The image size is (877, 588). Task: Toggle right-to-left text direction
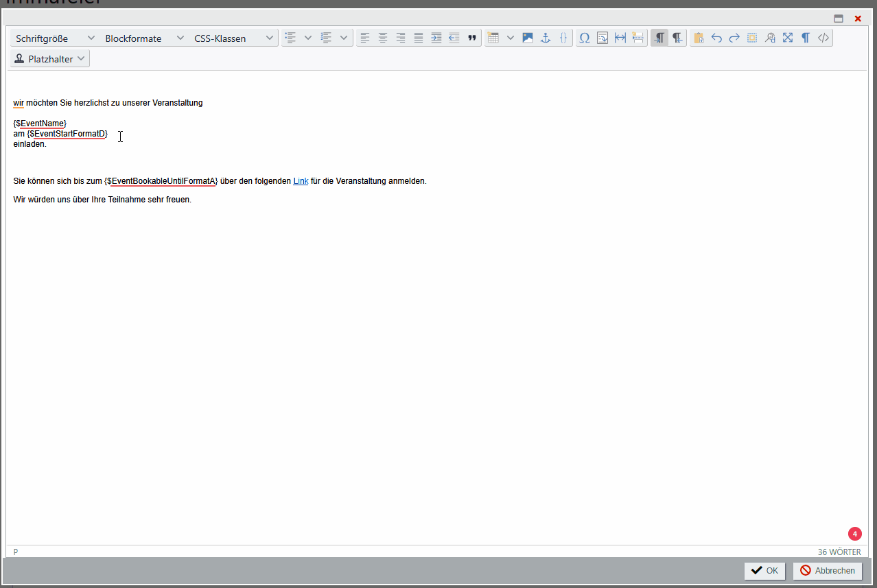click(x=677, y=38)
